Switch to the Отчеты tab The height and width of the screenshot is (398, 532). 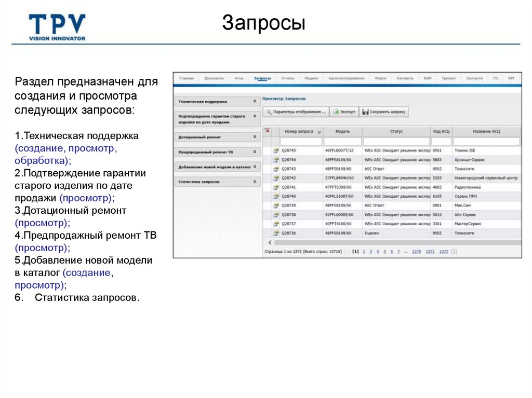click(288, 77)
